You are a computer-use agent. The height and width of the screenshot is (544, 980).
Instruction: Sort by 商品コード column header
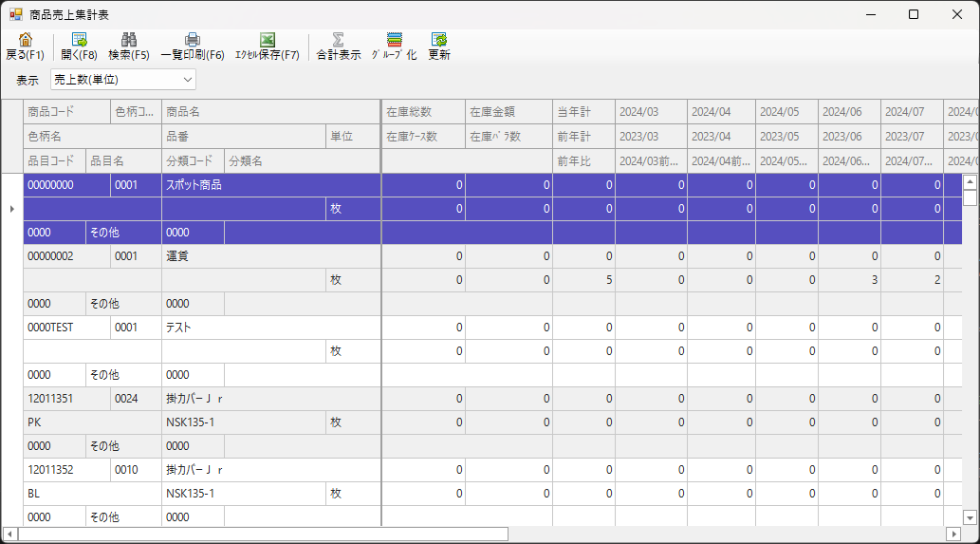point(66,112)
